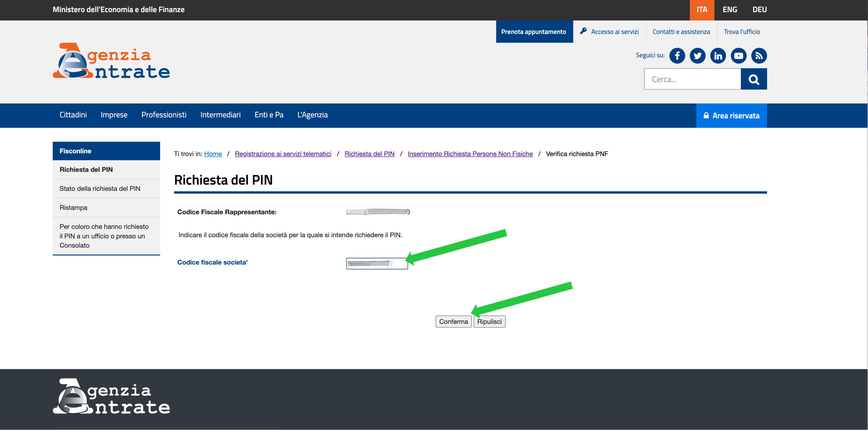
Task: Click into the Cerca search box
Action: coord(692,79)
